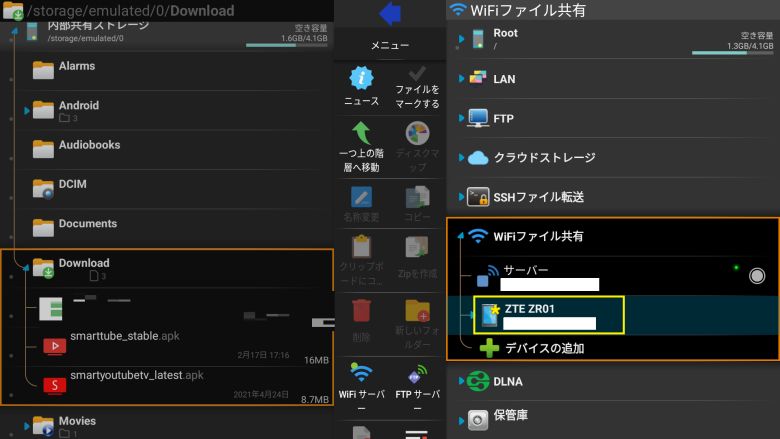The image size is (780, 439).
Task: Open the cloud storage icon
Action: click(478, 158)
